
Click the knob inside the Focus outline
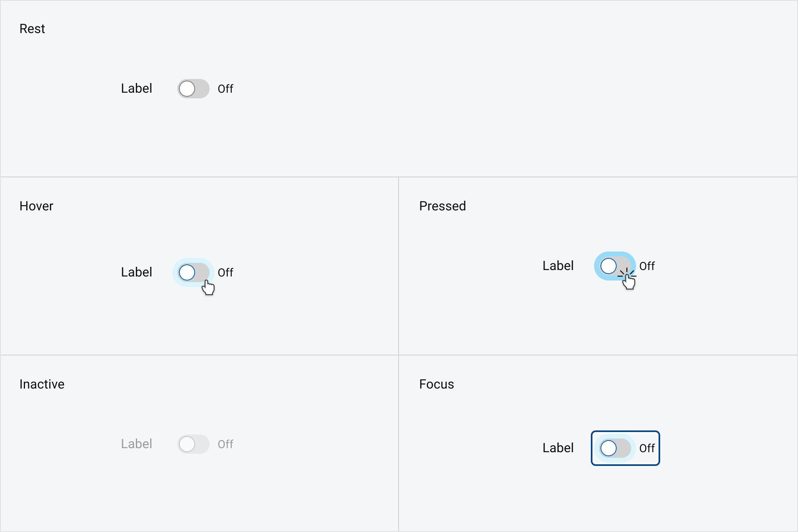[609, 448]
